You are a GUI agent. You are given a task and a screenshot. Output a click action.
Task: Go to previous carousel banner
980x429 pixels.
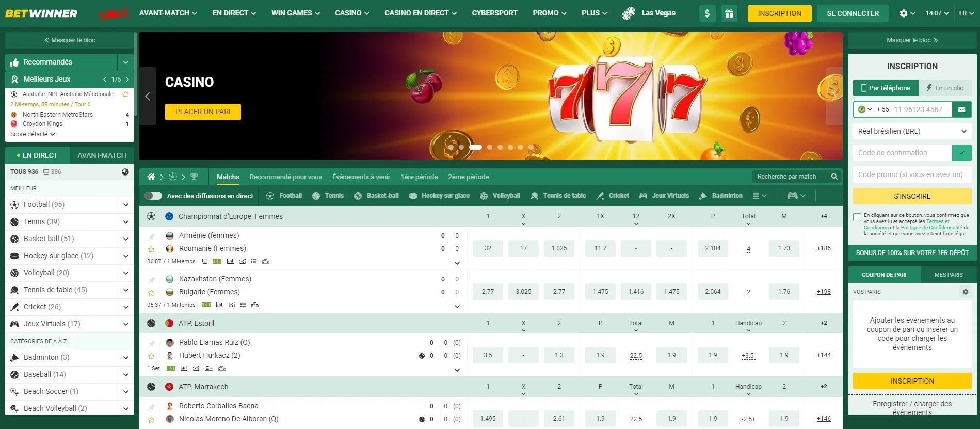(148, 96)
